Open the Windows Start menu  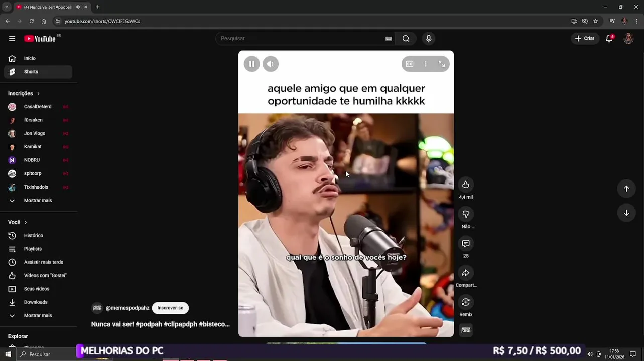click(8, 354)
